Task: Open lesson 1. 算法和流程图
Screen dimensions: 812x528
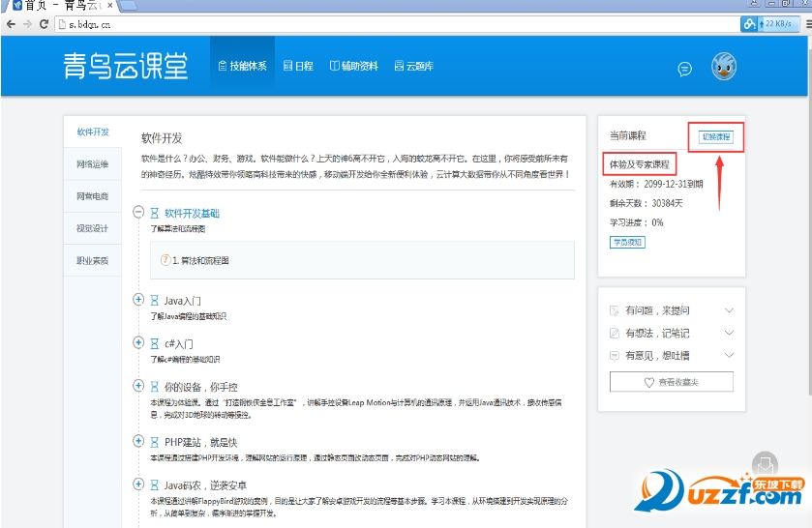Action: coord(201,260)
